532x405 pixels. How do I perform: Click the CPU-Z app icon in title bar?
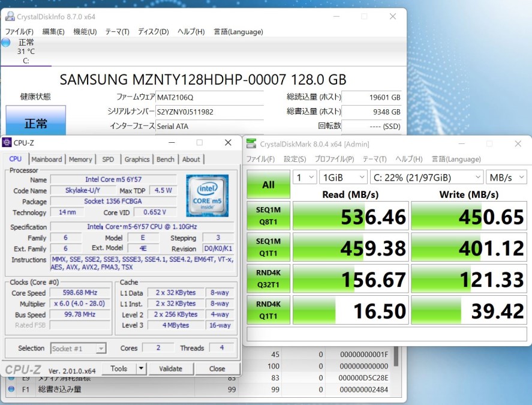[7, 143]
